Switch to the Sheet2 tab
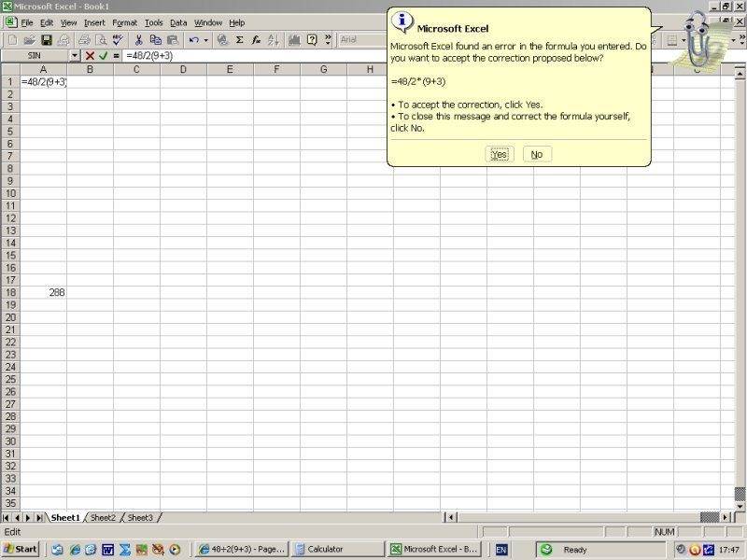This screenshot has width=747, height=560. 103,518
